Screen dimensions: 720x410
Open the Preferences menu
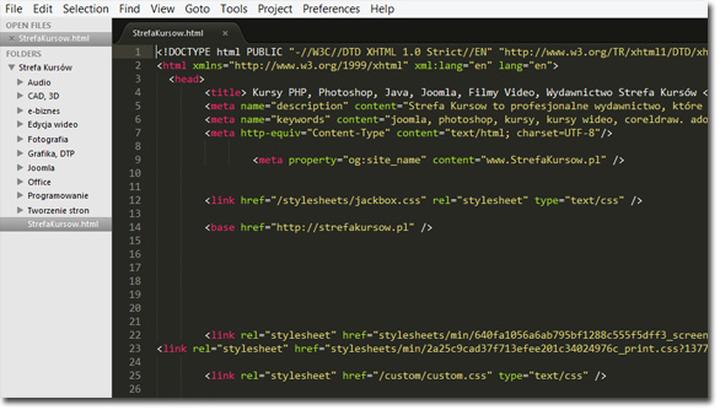click(331, 9)
